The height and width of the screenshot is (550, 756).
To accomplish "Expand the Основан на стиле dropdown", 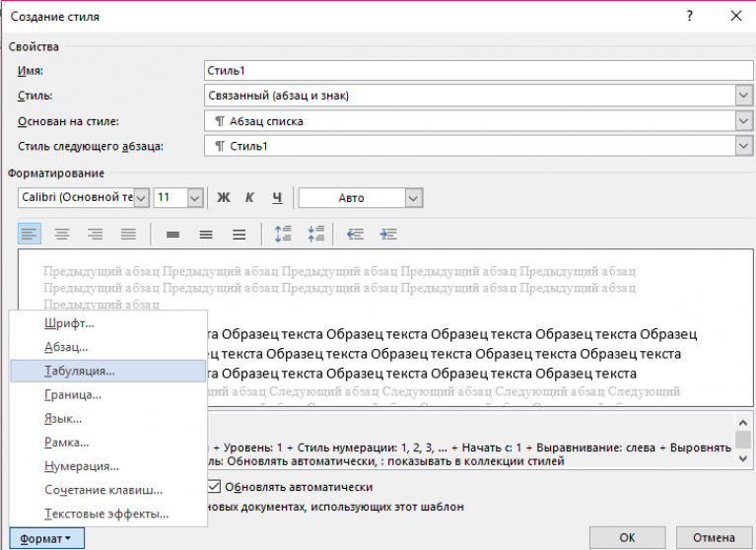I will pyautogui.click(x=743, y=121).
